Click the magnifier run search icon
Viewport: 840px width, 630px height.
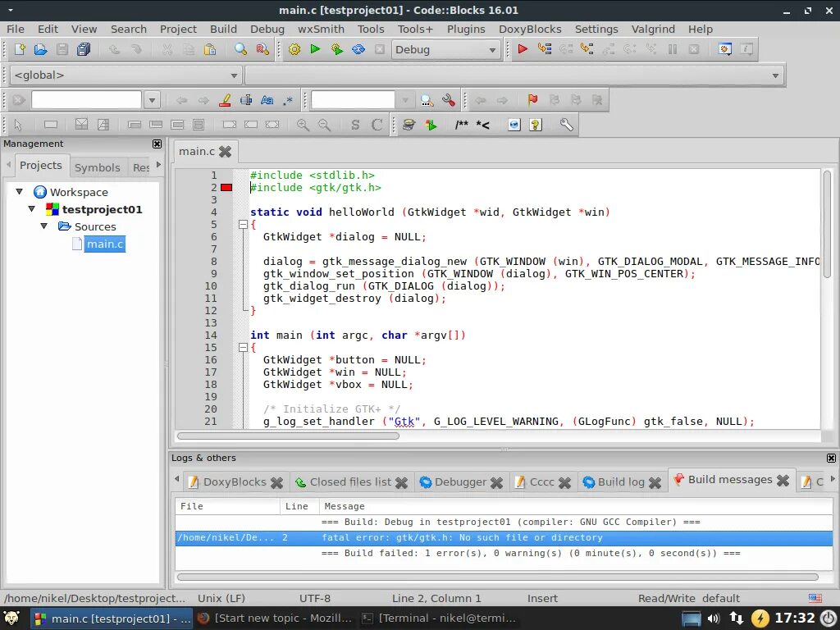tap(427, 100)
